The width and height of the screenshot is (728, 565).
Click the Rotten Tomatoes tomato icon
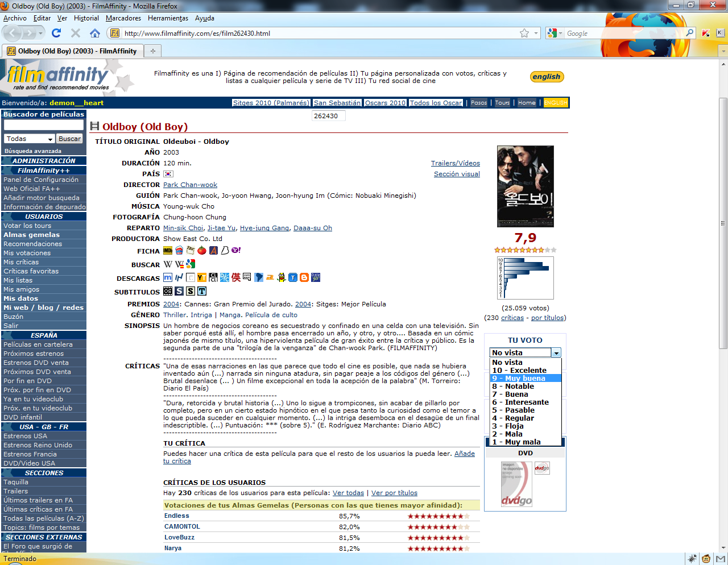pyautogui.click(x=202, y=251)
